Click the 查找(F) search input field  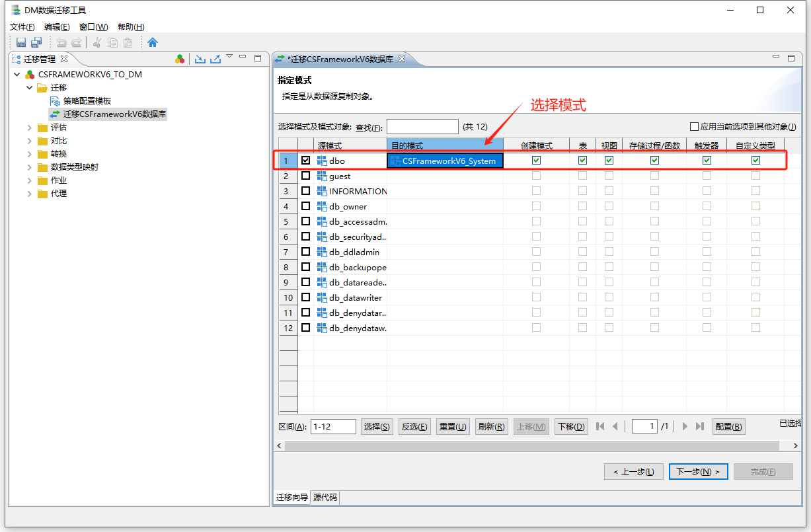[x=422, y=127]
